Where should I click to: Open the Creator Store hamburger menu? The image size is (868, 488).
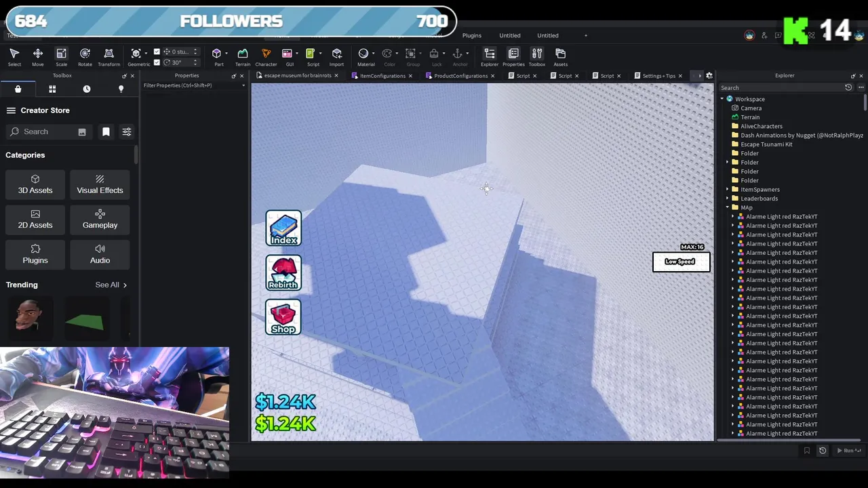(11, 110)
